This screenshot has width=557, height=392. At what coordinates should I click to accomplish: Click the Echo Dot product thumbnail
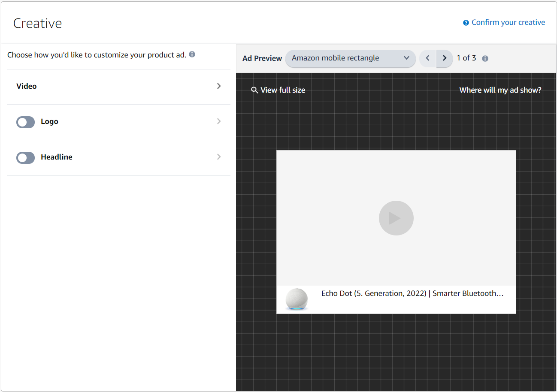coord(297,299)
